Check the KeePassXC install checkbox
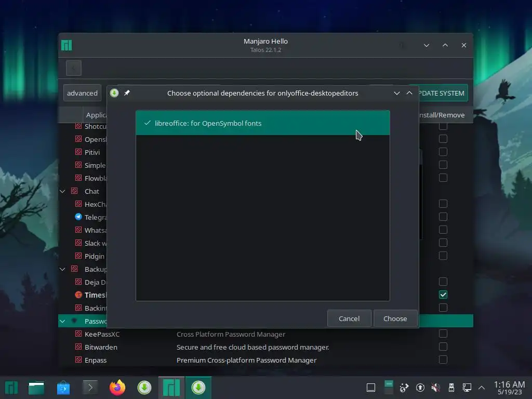Image resolution: width=532 pixels, height=399 pixels. (x=443, y=334)
